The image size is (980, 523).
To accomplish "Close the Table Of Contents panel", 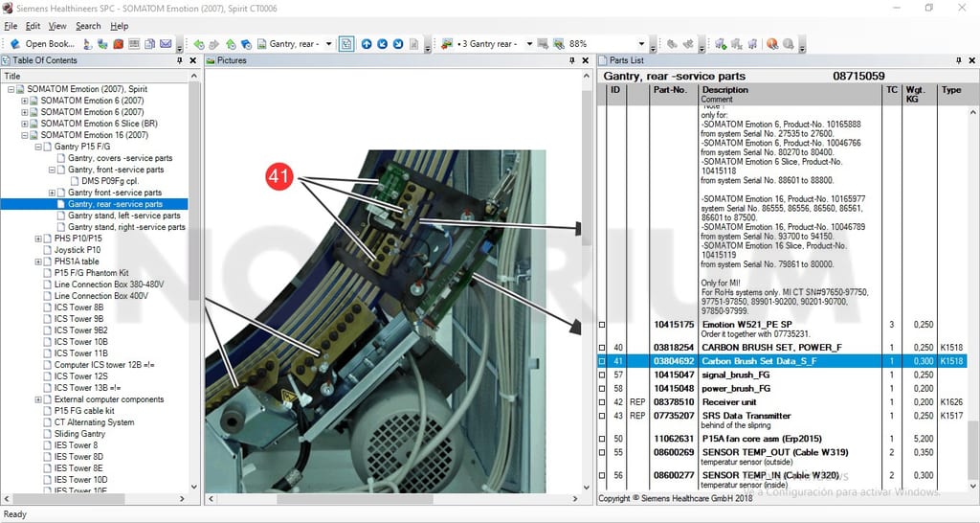I will point(193,60).
